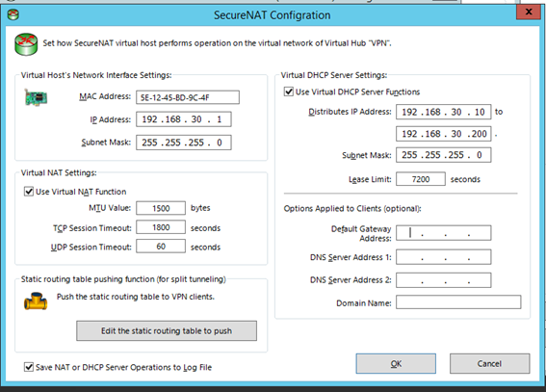Click the 'MTU Value:' label
The width and height of the screenshot is (546, 392).
110,208
